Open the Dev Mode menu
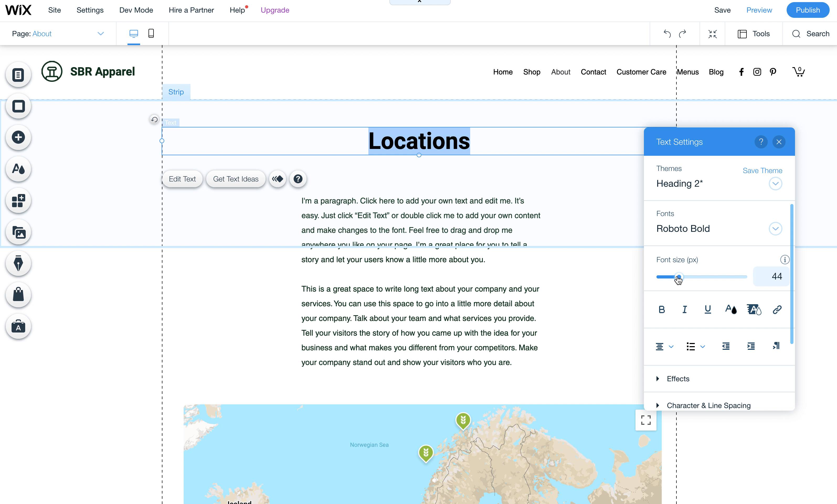Viewport: 837px width, 504px height. pos(136,10)
